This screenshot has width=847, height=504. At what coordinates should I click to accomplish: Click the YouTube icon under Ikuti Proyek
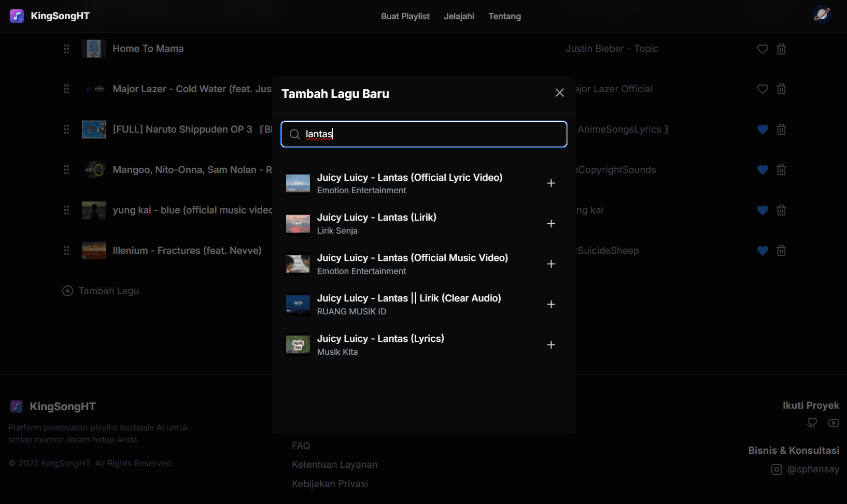[834, 423]
